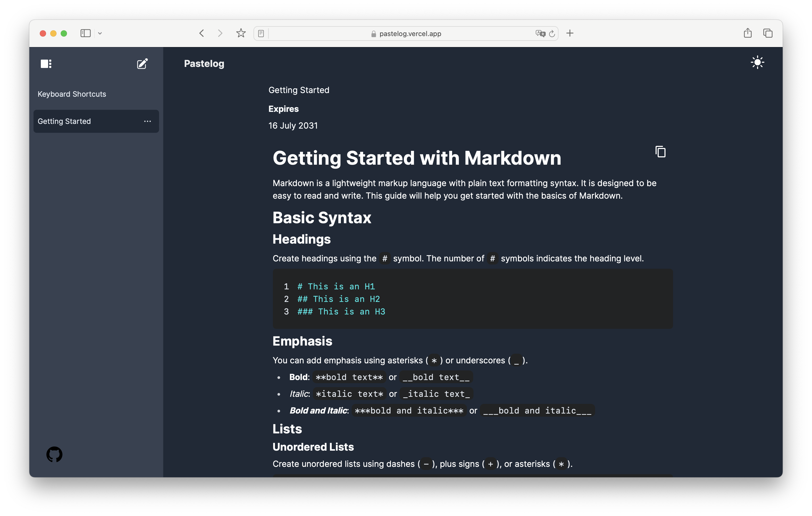Open the GitHub repository icon
The height and width of the screenshot is (516, 812).
[x=54, y=454]
